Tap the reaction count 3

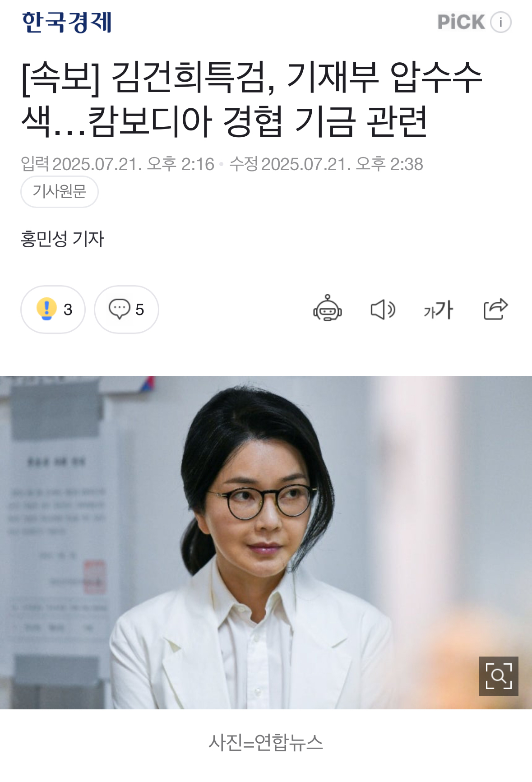[68, 310]
